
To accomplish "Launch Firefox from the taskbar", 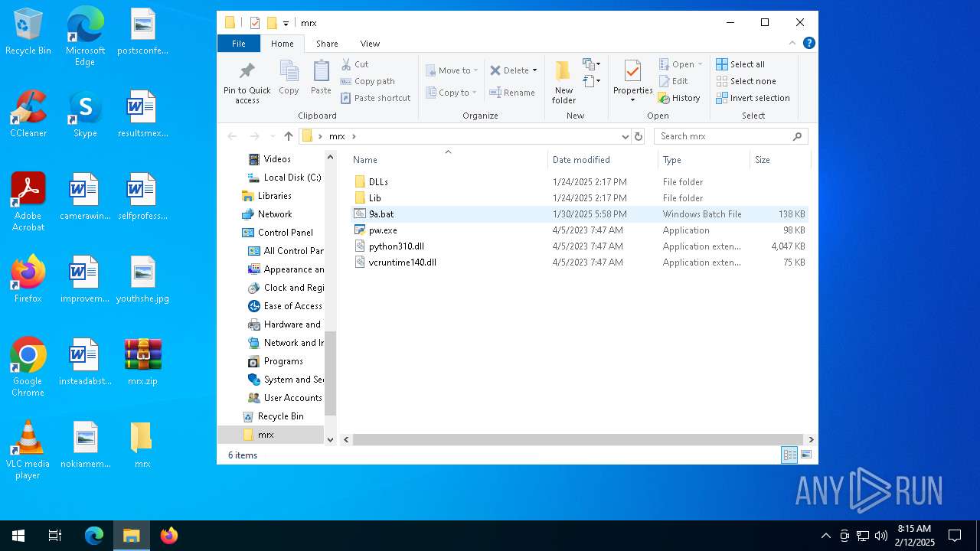I will (x=169, y=536).
